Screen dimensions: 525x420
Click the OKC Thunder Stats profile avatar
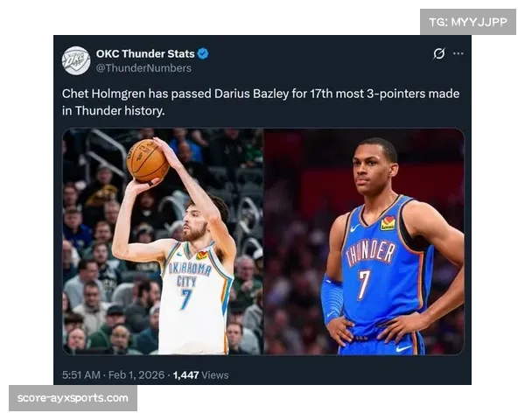76,60
